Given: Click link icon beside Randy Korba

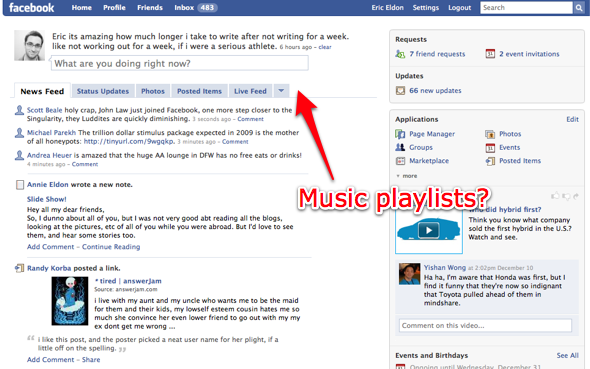Looking at the screenshot, I should (x=19, y=268).
